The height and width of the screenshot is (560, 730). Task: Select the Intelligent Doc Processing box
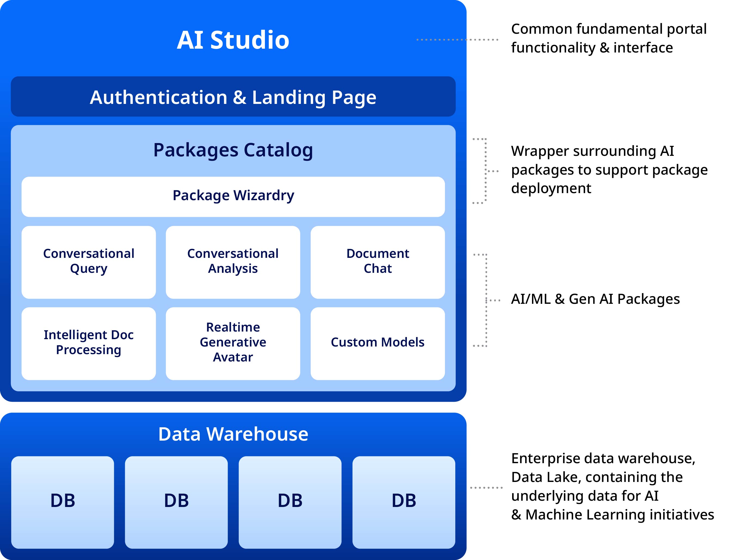coord(88,343)
